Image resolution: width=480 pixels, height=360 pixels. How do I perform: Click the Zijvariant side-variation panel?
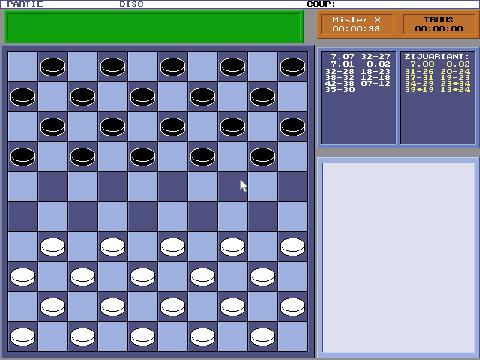[438, 98]
